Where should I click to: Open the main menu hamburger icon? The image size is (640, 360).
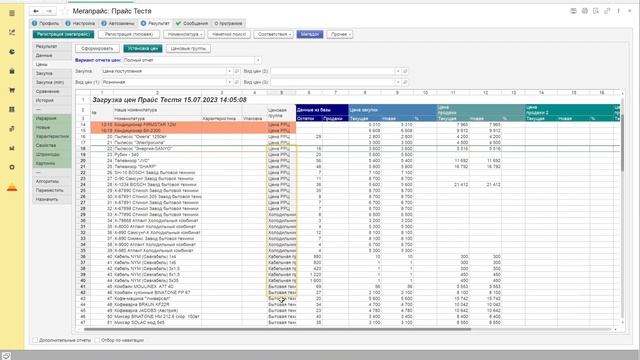(x=12, y=13)
